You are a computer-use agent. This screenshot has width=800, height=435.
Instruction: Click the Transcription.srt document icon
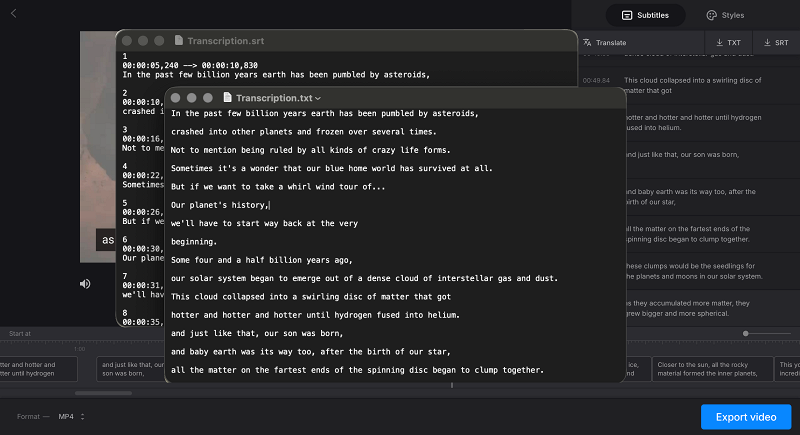click(x=179, y=40)
